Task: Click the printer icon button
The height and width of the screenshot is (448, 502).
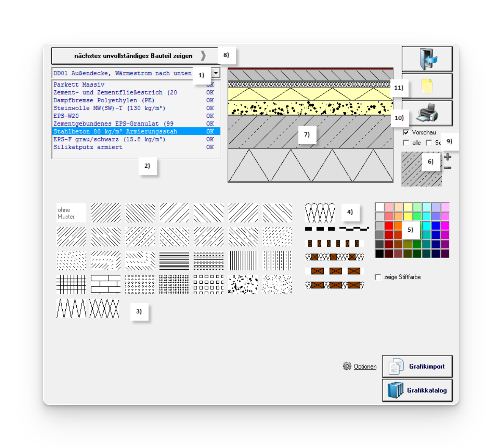Action: 427,113
